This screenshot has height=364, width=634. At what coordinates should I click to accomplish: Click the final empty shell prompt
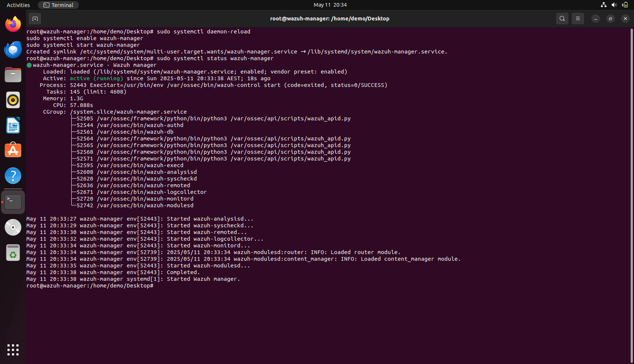point(90,286)
